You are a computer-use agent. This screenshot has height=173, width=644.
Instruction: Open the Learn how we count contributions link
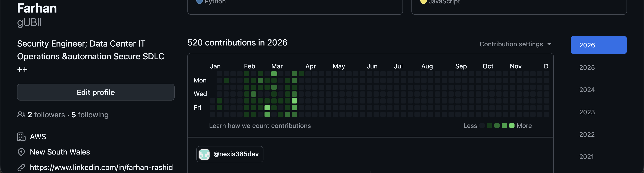(x=260, y=126)
